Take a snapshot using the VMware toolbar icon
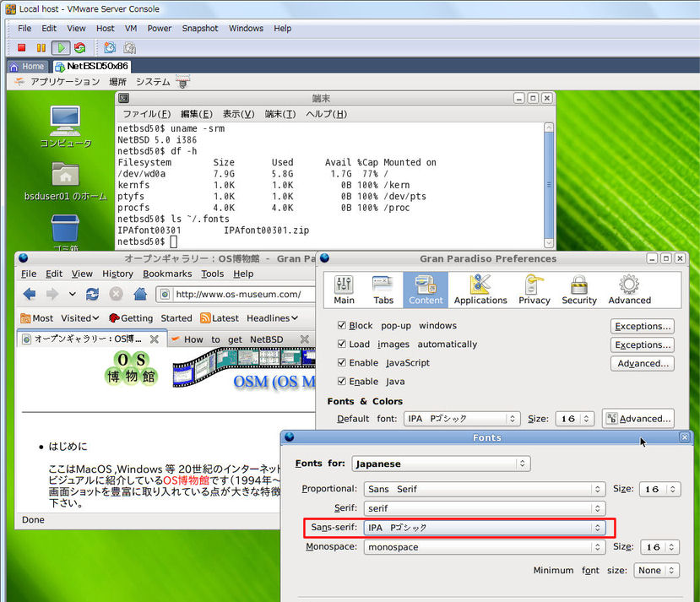 tap(110, 47)
